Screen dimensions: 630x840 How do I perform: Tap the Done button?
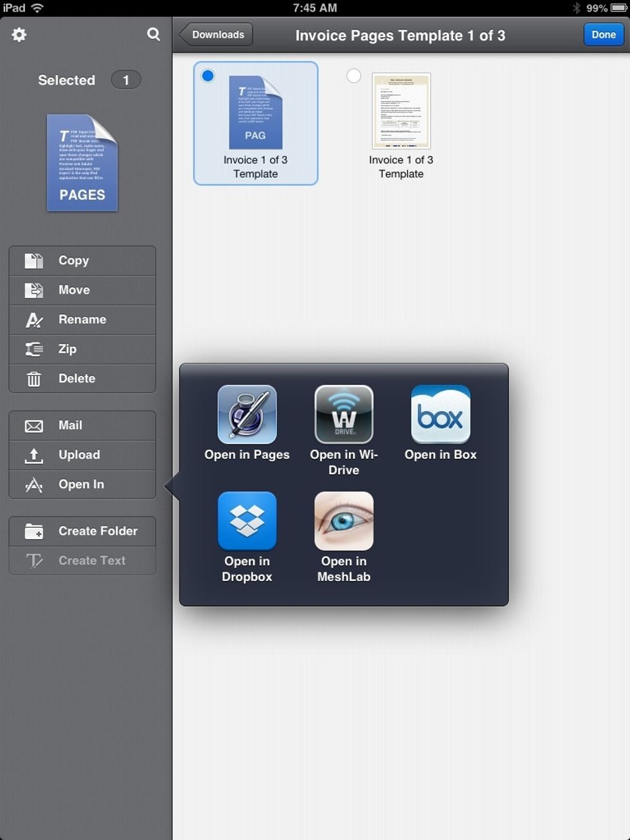[604, 35]
